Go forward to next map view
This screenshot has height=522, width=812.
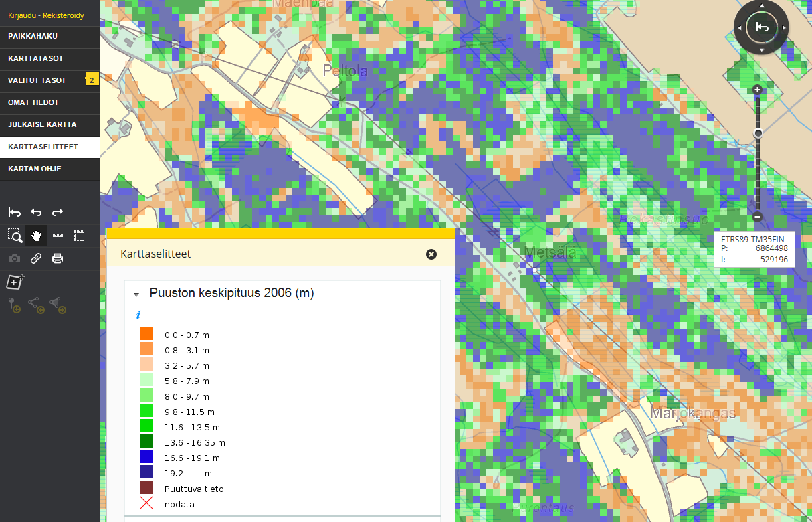coord(58,213)
